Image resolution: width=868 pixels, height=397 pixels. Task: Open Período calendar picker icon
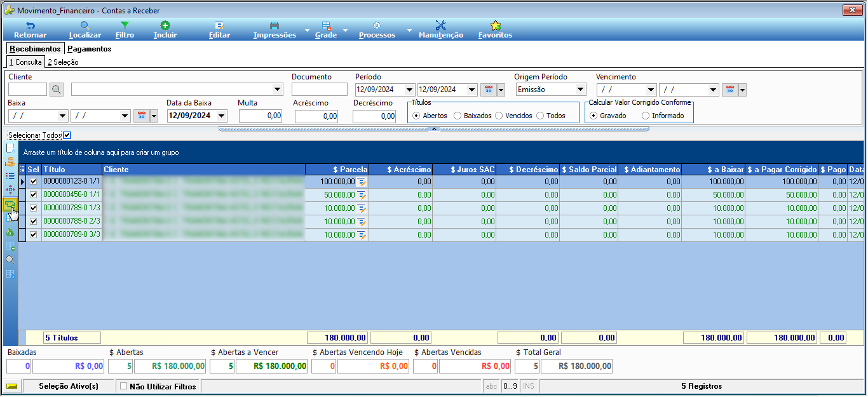pos(488,90)
